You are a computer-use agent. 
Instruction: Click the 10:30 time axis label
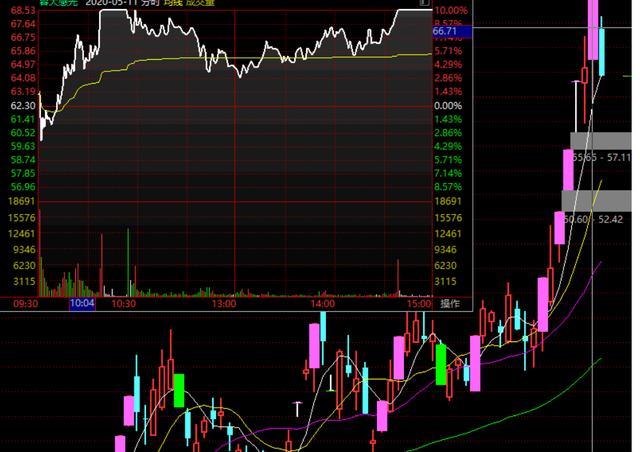[x=123, y=304]
